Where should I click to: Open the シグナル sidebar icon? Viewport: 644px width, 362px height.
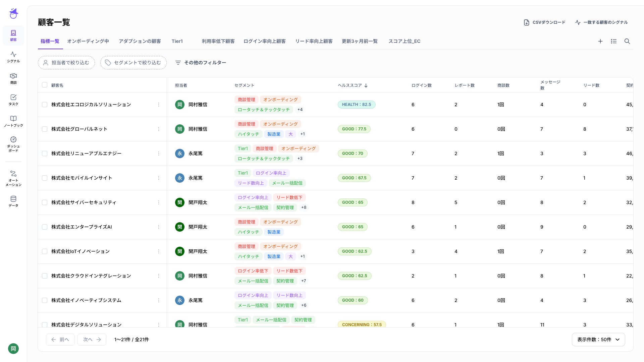pos(13,57)
